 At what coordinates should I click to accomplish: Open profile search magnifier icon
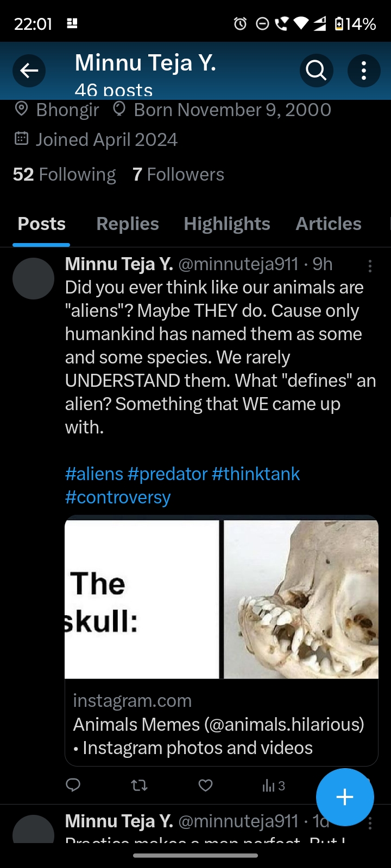point(316,71)
